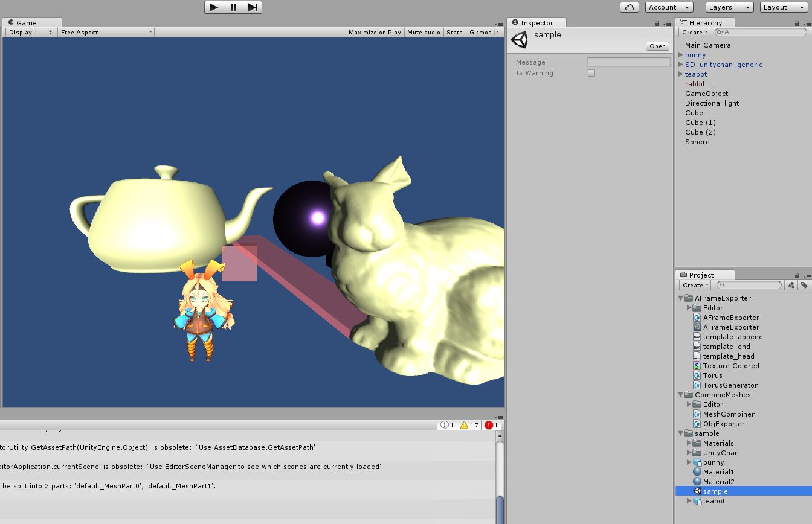Start Play mode with the Play button

[x=214, y=7]
